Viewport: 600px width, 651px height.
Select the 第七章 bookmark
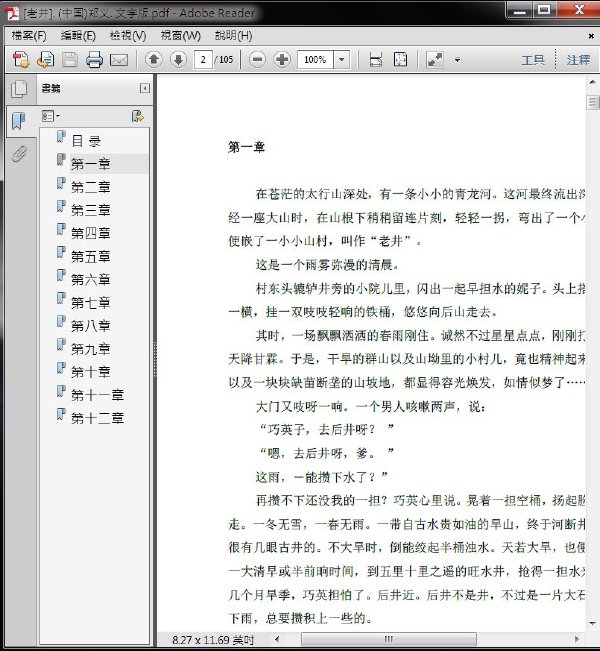click(x=91, y=303)
